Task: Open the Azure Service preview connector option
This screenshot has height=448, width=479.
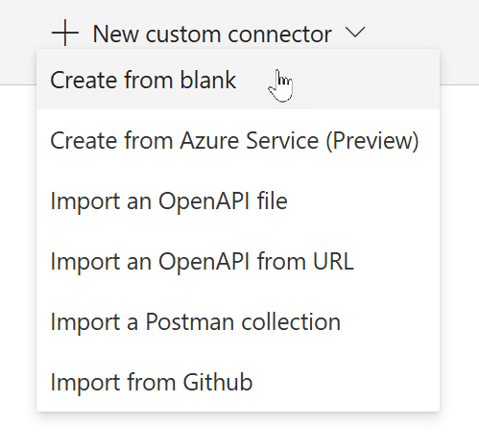Action: point(238,140)
